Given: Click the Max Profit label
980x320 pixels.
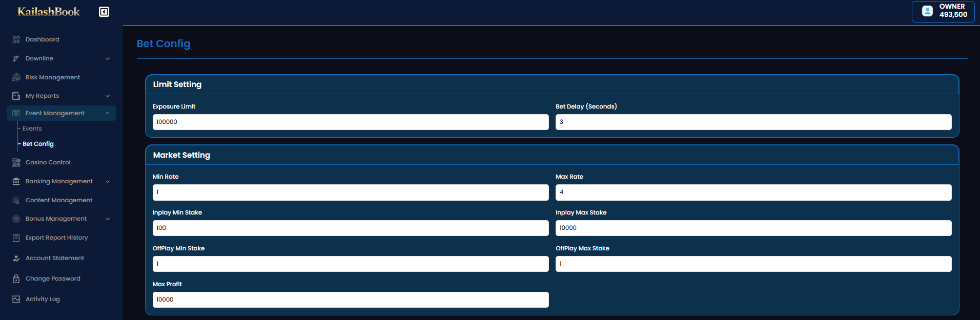Looking at the screenshot, I should coord(167,284).
